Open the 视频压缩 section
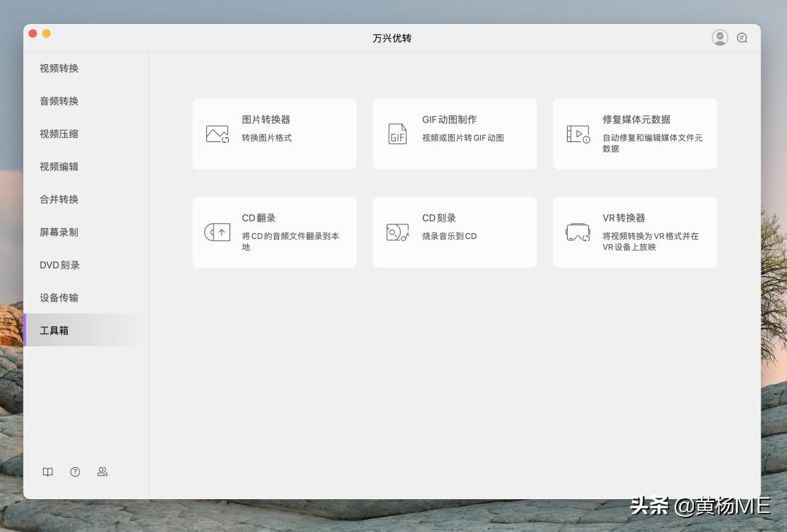Viewport: 787px width, 532px height. (x=58, y=133)
